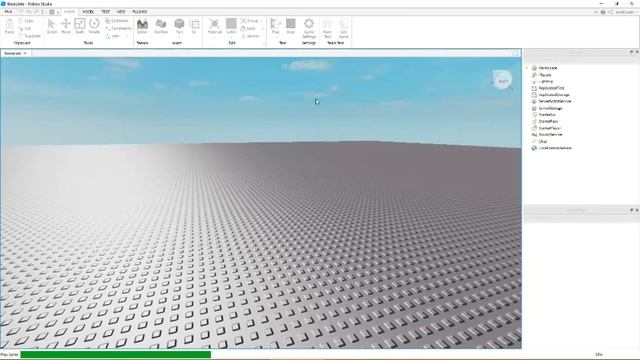Click the UI insert button
The image size is (640, 360).
(194, 26)
